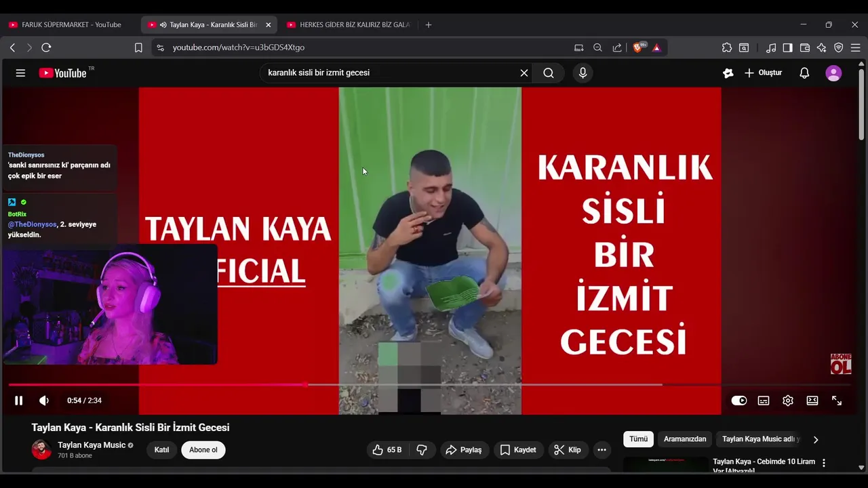Open browser extensions puzzle icon
This screenshot has width=868, height=488.
(x=727, y=47)
